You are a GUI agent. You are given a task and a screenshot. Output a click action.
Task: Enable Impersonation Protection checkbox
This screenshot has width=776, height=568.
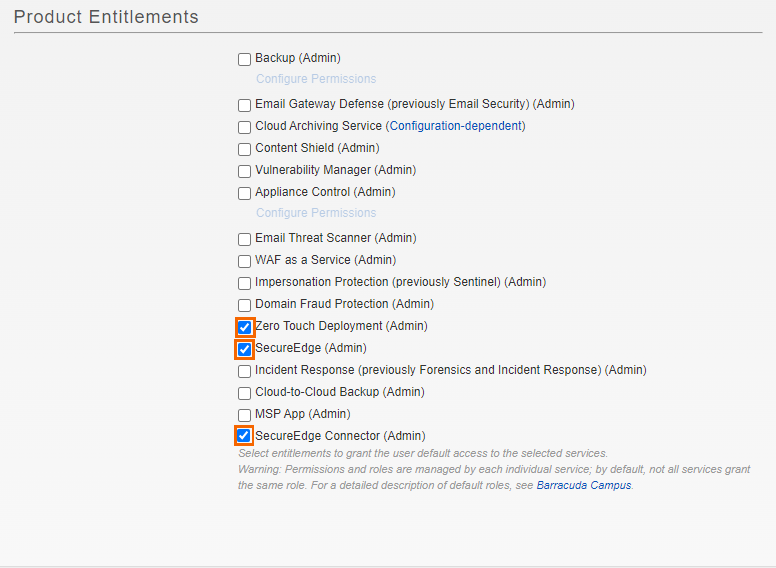click(244, 283)
